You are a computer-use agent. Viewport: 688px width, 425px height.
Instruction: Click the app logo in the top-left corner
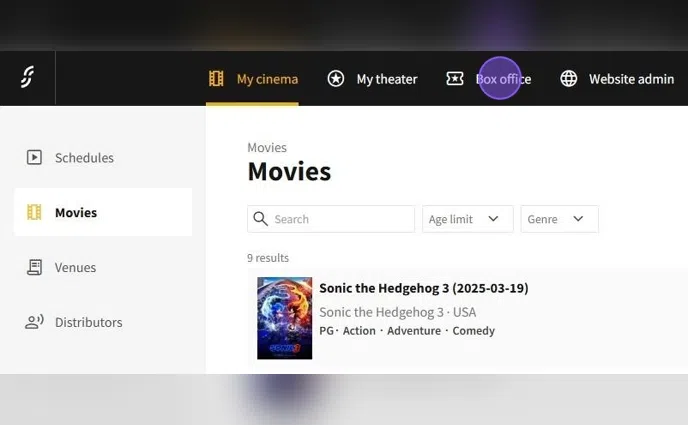[27, 78]
